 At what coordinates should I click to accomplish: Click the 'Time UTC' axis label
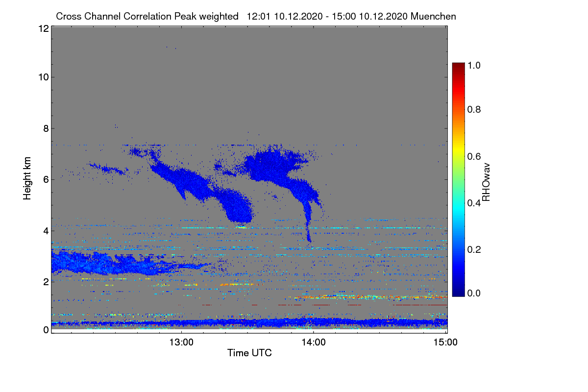(249, 352)
